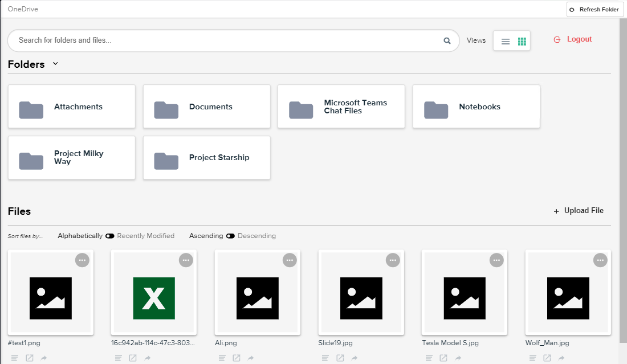627x364 pixels.
Task: Click the "Alphabetically" sort label
Action: pos(80,236)
